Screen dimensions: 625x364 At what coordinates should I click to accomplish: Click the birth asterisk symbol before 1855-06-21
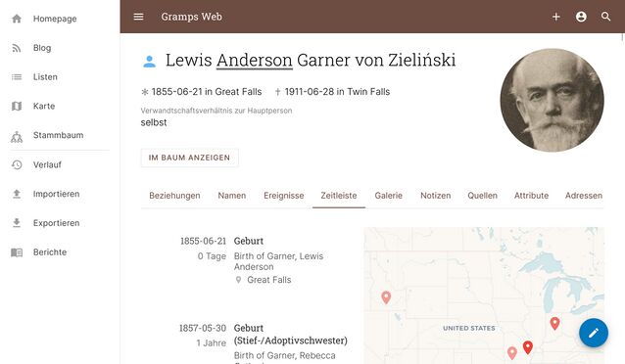pyautogui.click(x=145, y=92)
